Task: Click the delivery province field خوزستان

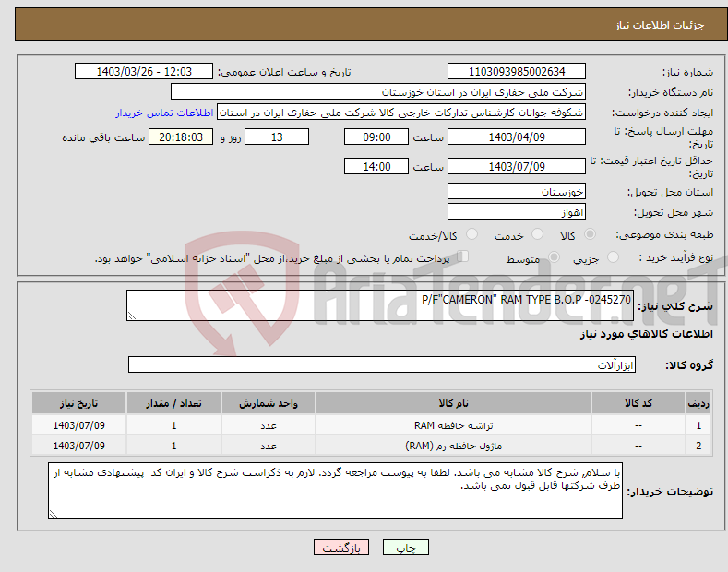Action: (x=517, y=191)
